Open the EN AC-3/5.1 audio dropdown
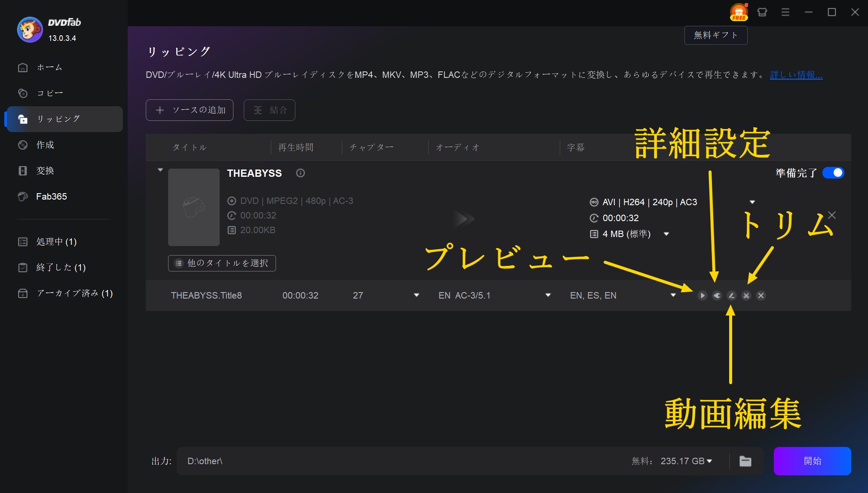 (x=548, y=295)
